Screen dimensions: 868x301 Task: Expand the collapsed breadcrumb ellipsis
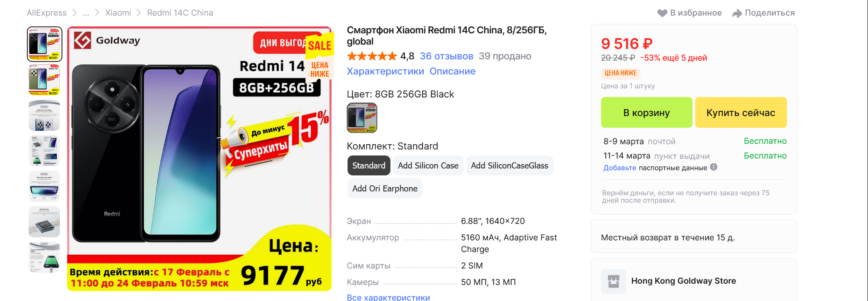pyautogui.click(x=86, y=13)
